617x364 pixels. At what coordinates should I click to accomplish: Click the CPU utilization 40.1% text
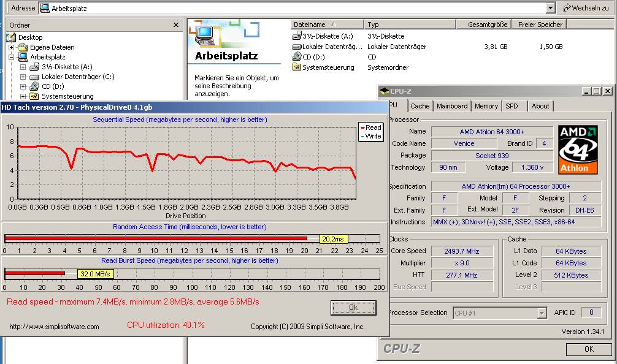pos(166,325)
